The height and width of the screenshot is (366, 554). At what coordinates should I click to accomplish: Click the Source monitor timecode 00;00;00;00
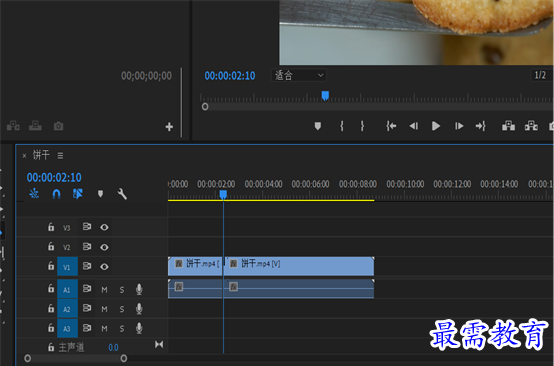tap(146, 76)
